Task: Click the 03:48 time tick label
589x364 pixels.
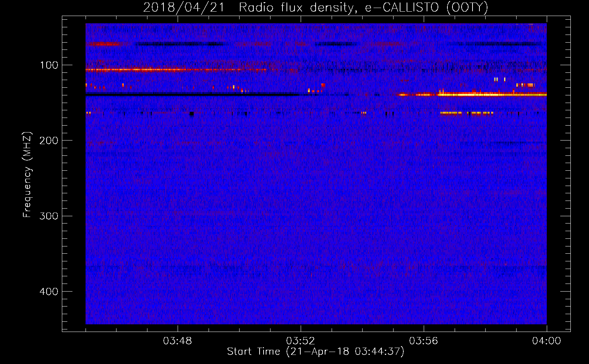Action: [177, 341]
